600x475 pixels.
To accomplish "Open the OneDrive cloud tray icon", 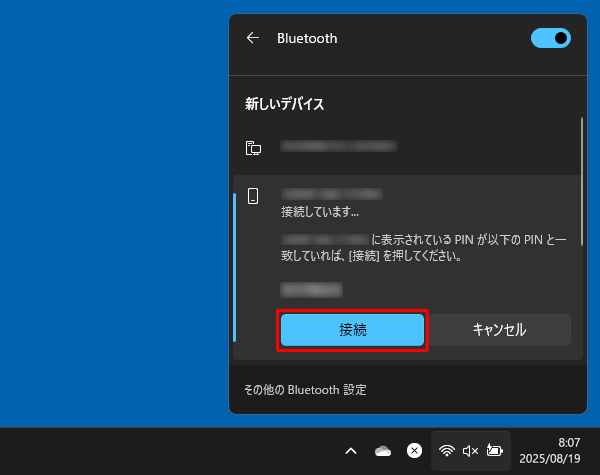I will pos(382,451).
